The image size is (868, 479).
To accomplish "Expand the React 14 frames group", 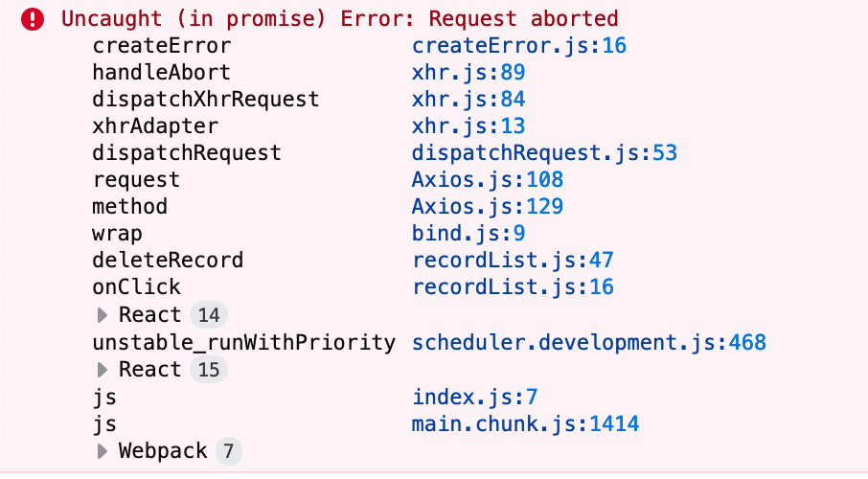I will (103, 315).
